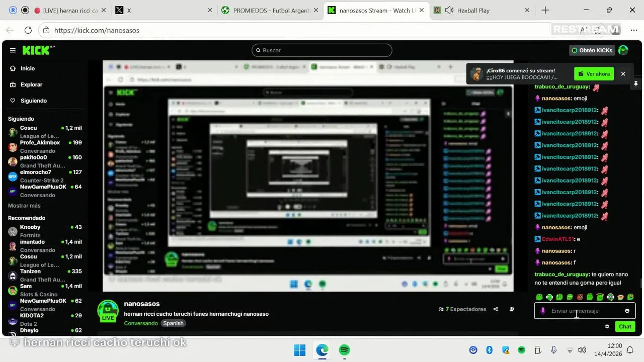Screen dimensions: 644x362
Task: Switch to the Haxball Play tab
Action: point(482,11)
